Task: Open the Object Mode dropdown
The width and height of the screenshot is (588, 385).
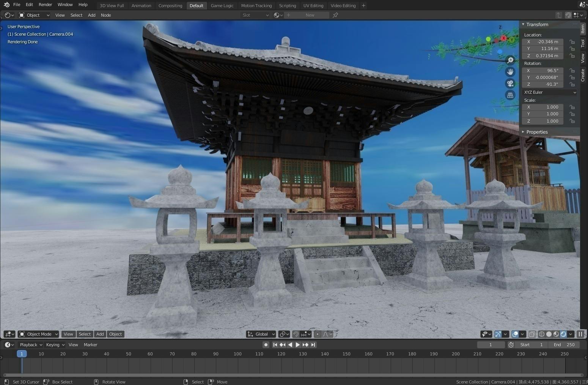Action: click(38, 334)
